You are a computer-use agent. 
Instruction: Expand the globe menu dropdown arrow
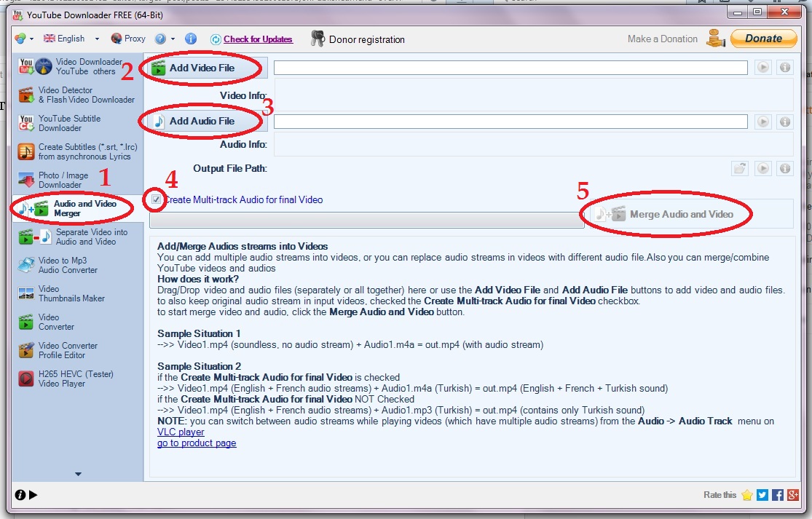point(31,39)
